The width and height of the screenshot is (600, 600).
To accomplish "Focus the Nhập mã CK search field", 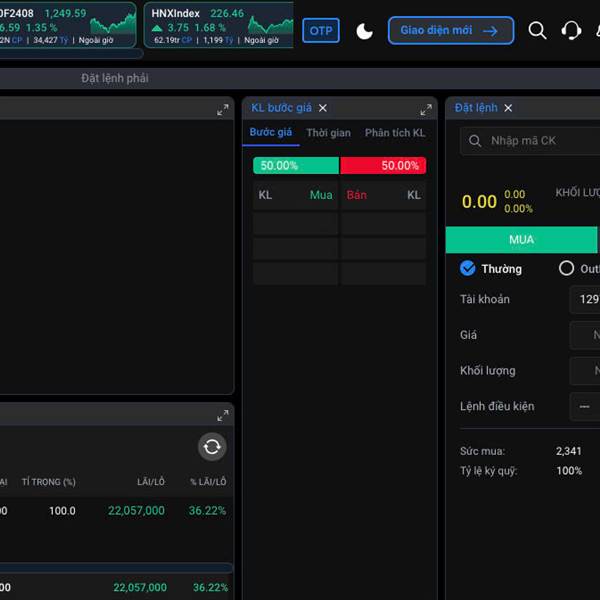I will tap(540, 141).
